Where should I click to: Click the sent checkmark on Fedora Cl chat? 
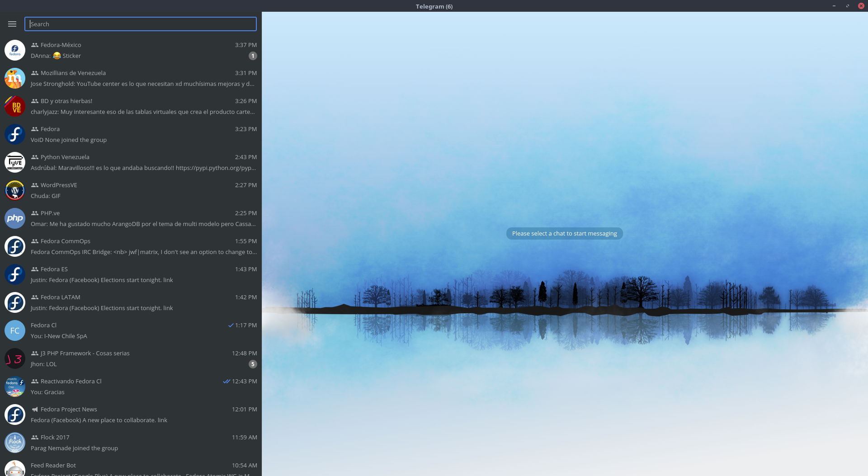pyautogui.click(x=231, y=325)
